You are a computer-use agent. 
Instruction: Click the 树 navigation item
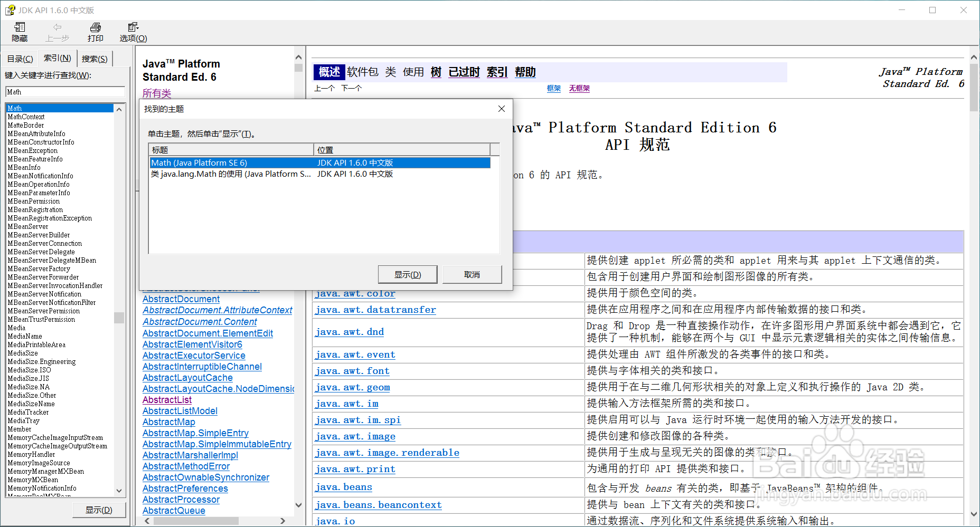coord(435,72)
